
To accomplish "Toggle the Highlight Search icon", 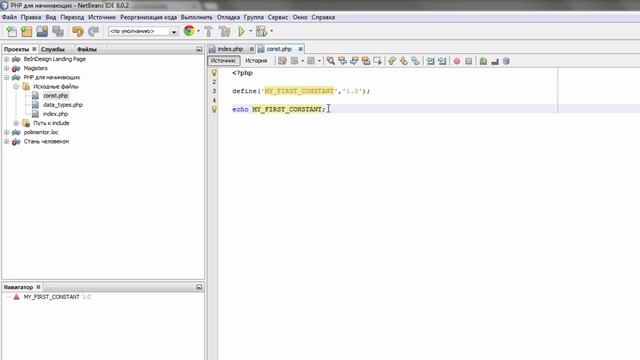I will (366, 61).
